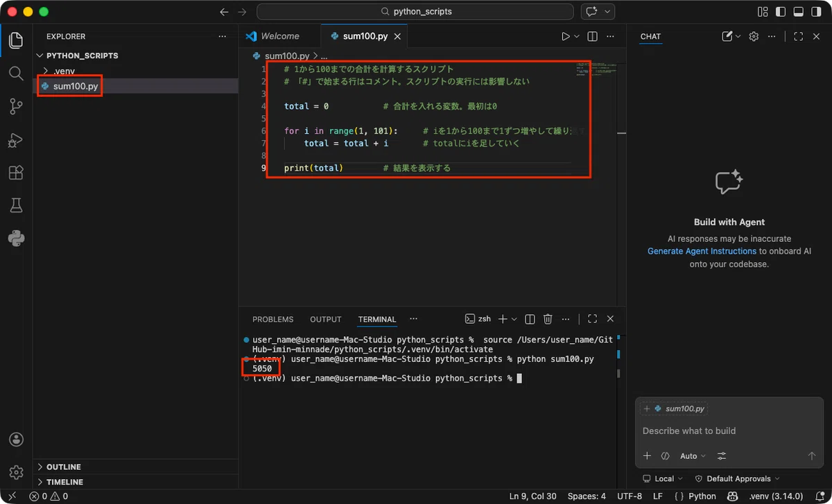832x504 pixels.
Task: Open chat settings gear
Action: coord(754,36)
